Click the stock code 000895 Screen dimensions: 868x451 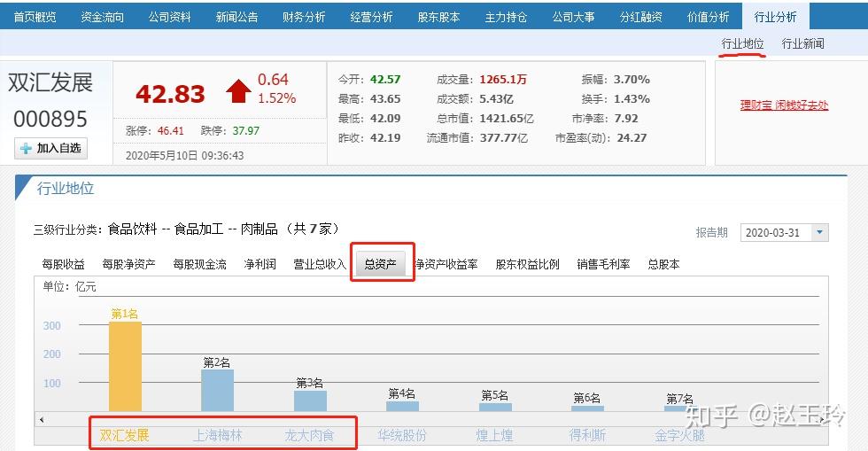pos(50,119)
